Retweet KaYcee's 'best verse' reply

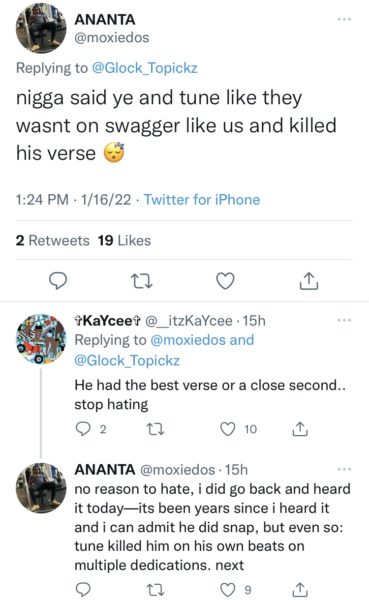[x=156, y=429]
